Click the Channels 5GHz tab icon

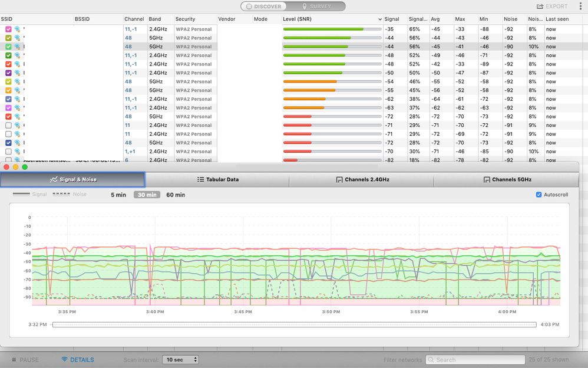487,180
